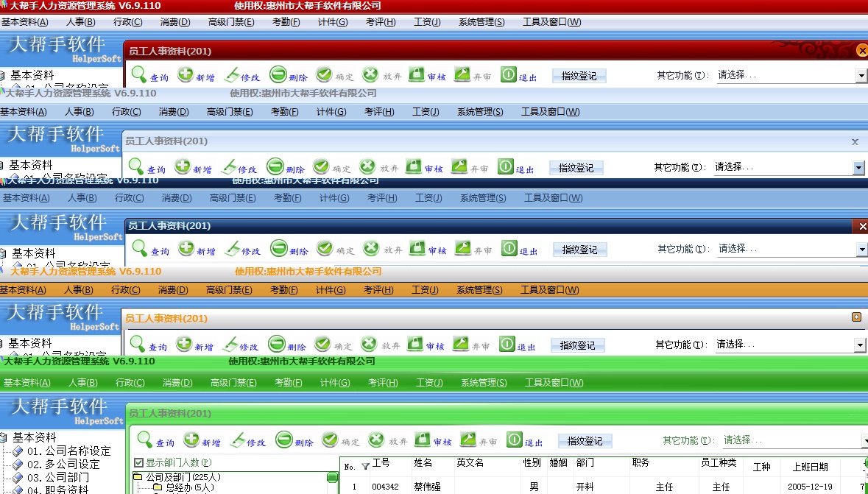The height and width of the screenshot is (494, 868).
Task: Toggle the 显示部门人数 checkbox
Action: [x=139, y=462]
